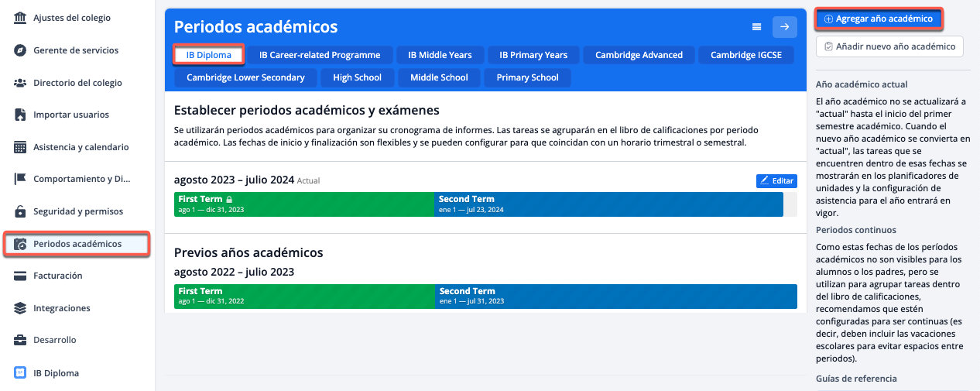The height and width of the screenshot is (391, 980).
Task: Click the Integraciones layers icon
Action: pyautogui.click(x=21, y=308)
